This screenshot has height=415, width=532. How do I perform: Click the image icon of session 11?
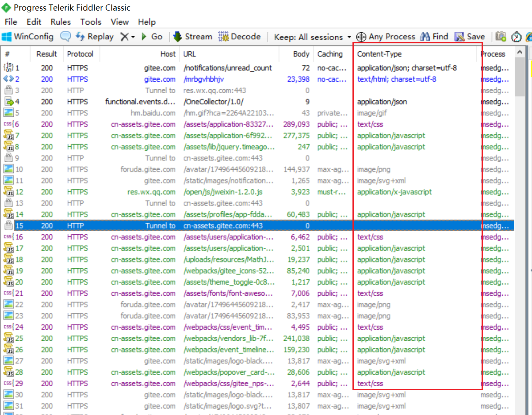8,180
